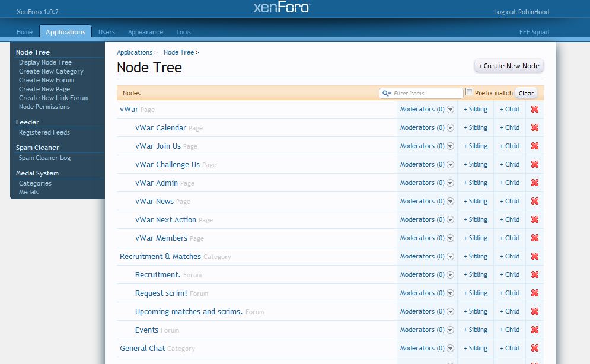Add a child to Recruitment. forum

(509, 274)
